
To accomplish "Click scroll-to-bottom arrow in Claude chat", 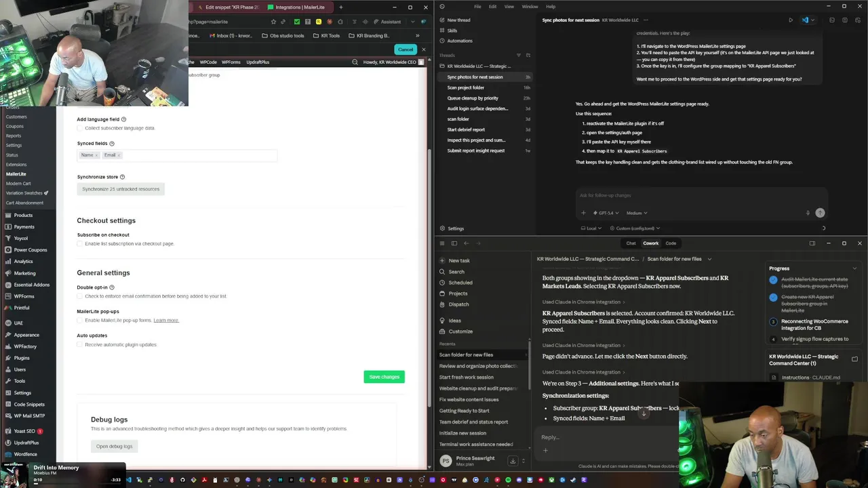I will (x=644, y=413).
